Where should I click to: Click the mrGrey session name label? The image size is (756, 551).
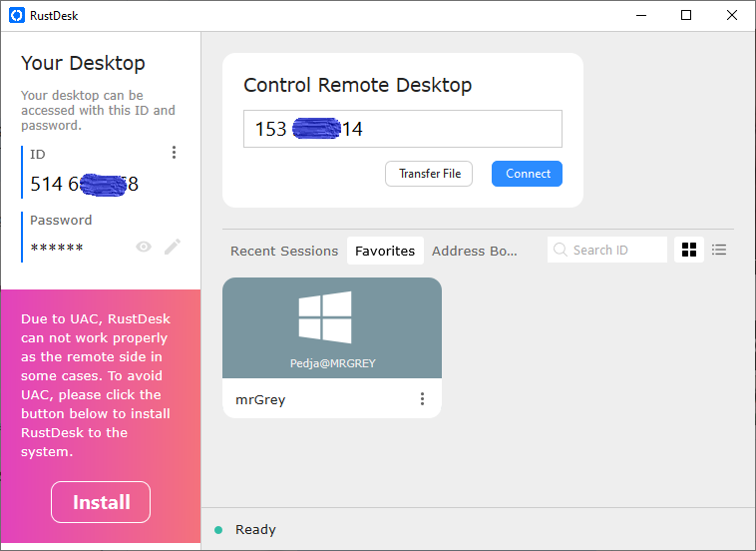(260, 399)
